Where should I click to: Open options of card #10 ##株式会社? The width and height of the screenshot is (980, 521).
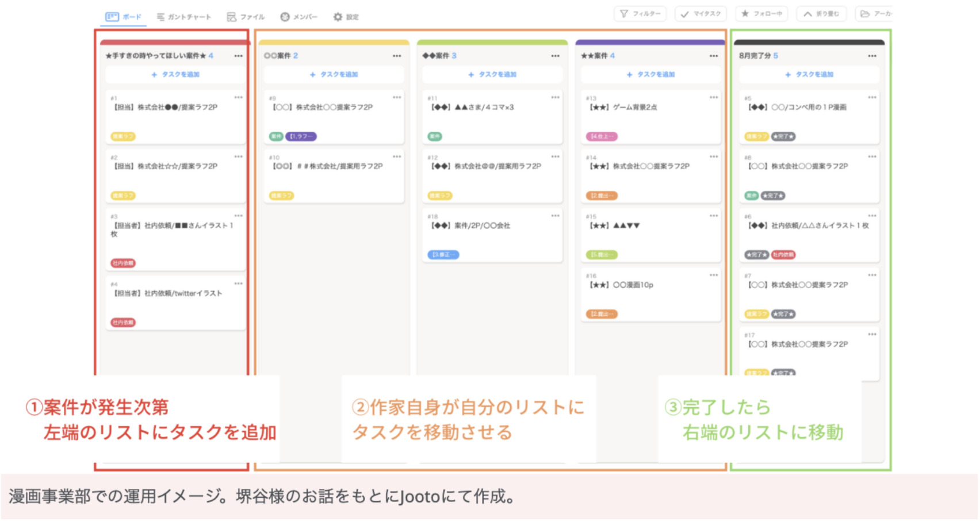397,156
